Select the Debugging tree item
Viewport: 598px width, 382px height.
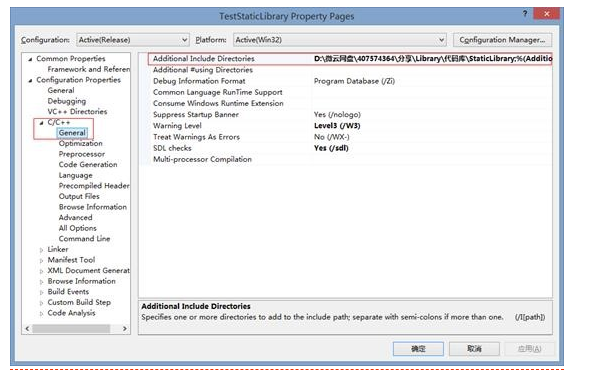tap(67, 101)
